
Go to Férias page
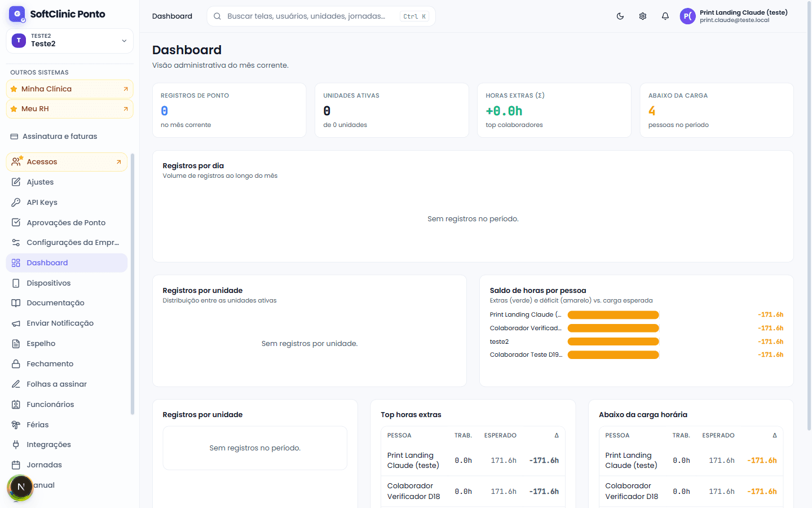pos(67,425)
